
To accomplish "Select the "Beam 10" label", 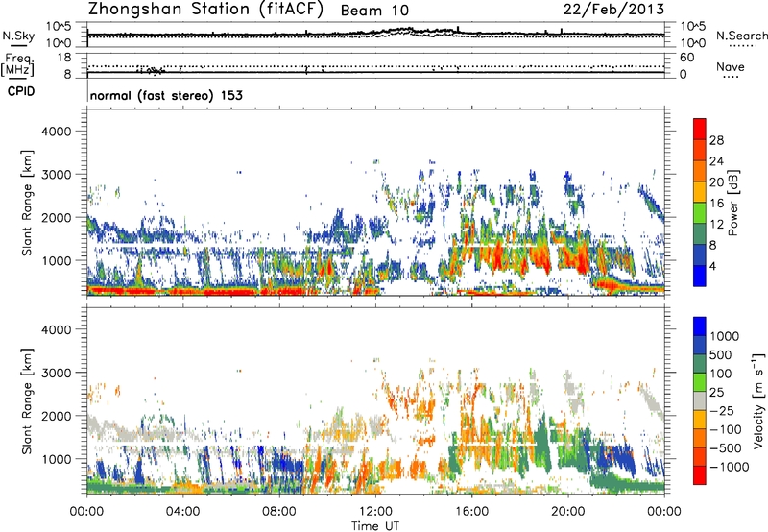I will pos(374,11).
